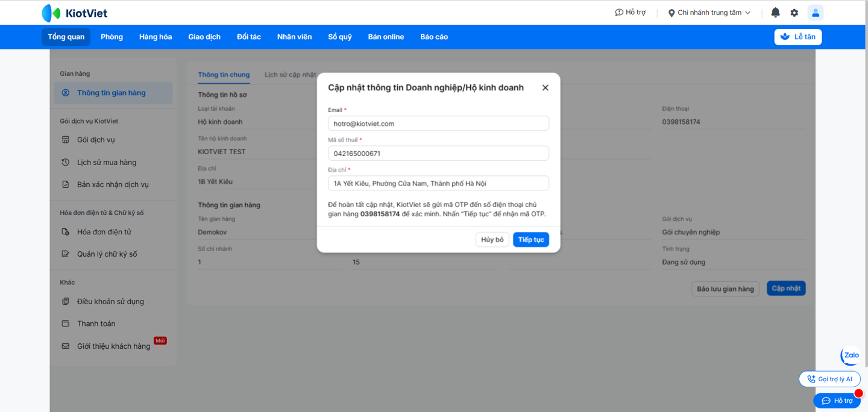Open the Bán online menu
The height and width of the screenshot is (412, 868).
(x=386, y=37)
